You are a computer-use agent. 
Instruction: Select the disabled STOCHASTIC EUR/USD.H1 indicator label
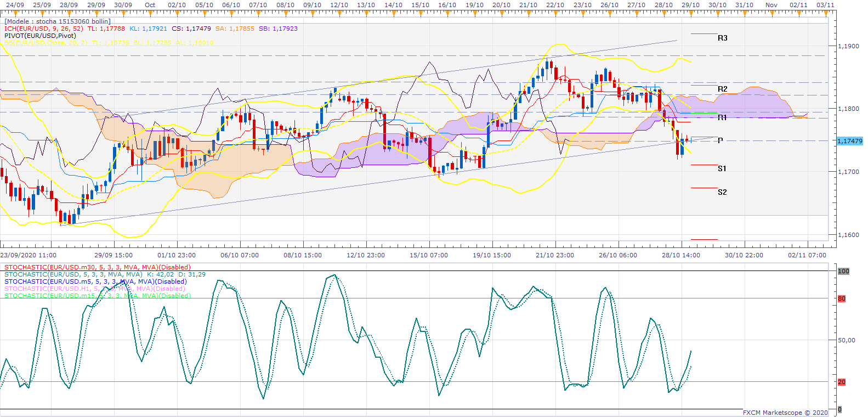pyautogui.click(x=95, y=289)
